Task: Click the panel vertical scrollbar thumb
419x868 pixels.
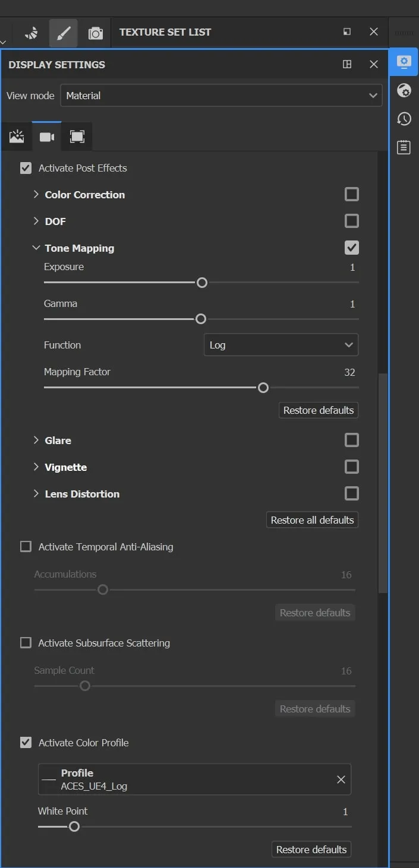Action: (383, 483)
